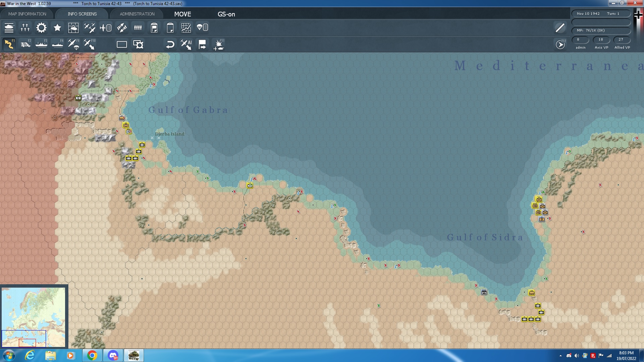This screenshot has width=644, height=362.
Task: Click the admin points value button
Action: [580, 40]
